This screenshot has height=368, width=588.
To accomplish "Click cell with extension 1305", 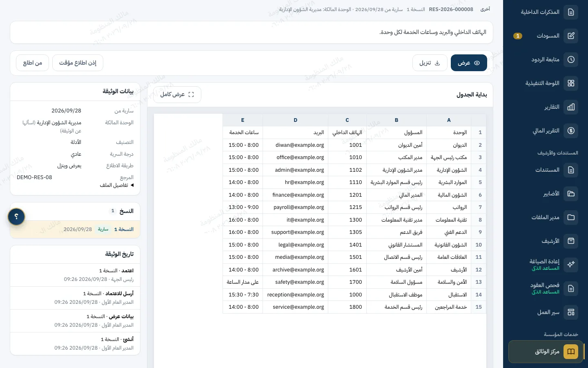I will [347, 232].
